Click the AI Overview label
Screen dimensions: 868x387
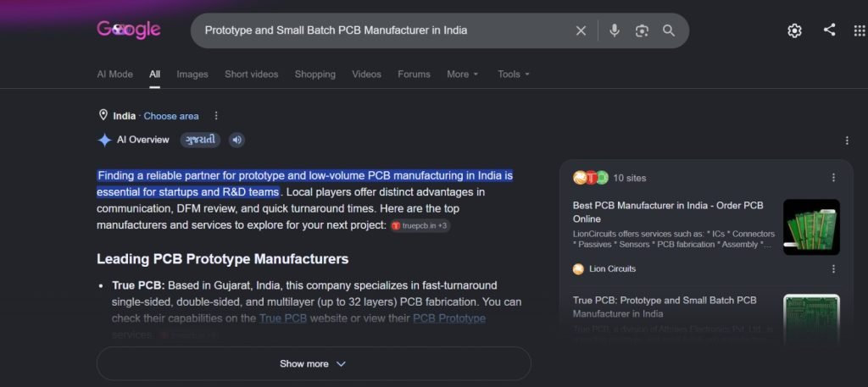pyautogui.click(x=142, y=140)
